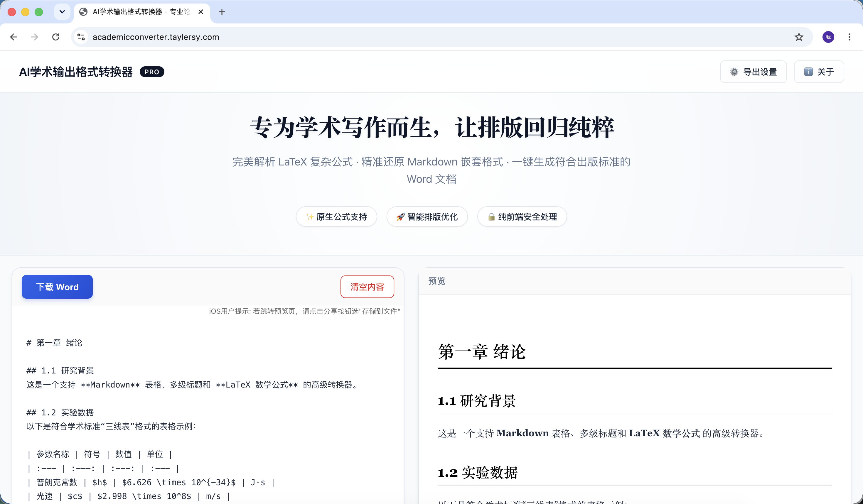Click the '## 1.1 研究背景' editor line
This screenshot has width=863, height=504.
(x=60, y=371)
